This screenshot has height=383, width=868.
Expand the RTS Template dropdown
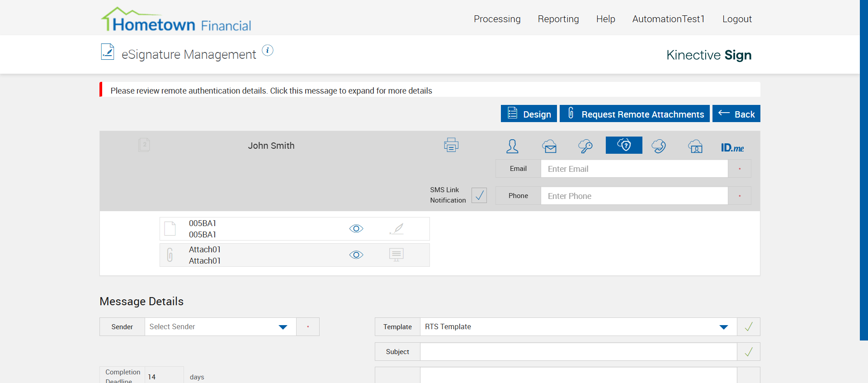pyautogui.click(x=723, y=327)
